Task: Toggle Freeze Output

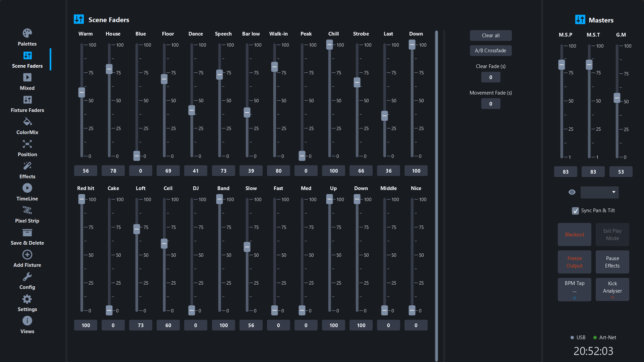Action: (x=575, y=262)
